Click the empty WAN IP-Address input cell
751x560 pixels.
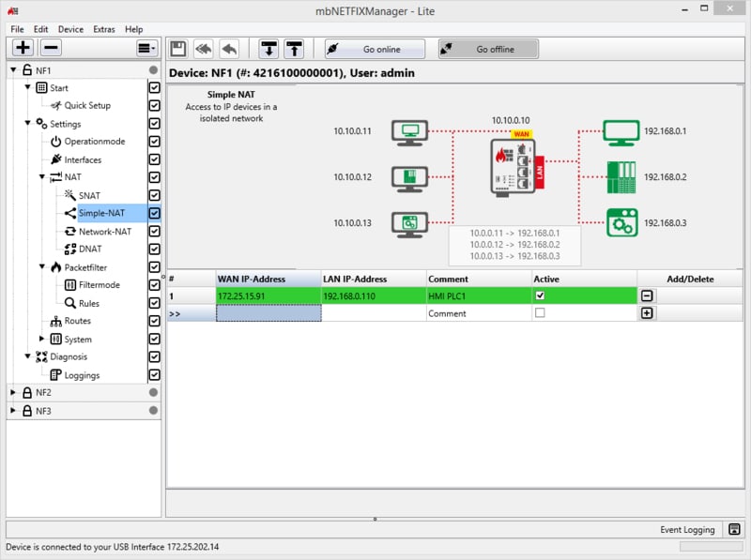click(268, 313)
